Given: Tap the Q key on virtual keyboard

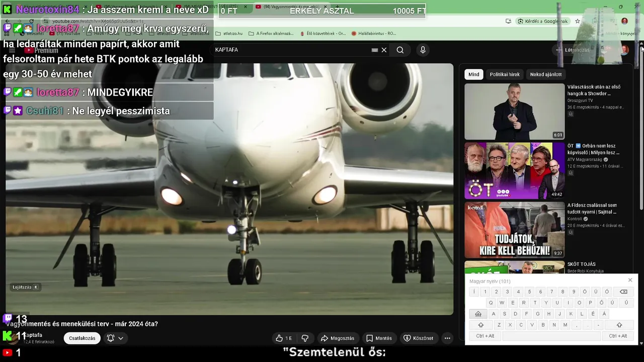Looking at the screenshot, I should point(491,303).
